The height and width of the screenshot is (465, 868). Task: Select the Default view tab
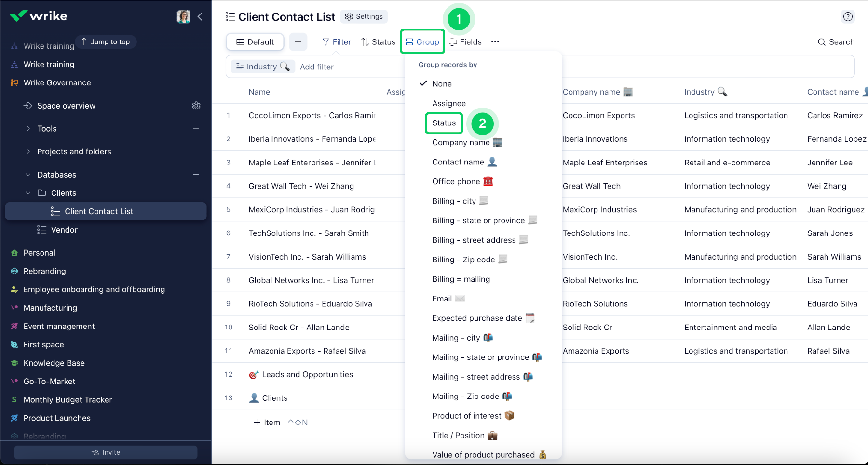point(255,42)
